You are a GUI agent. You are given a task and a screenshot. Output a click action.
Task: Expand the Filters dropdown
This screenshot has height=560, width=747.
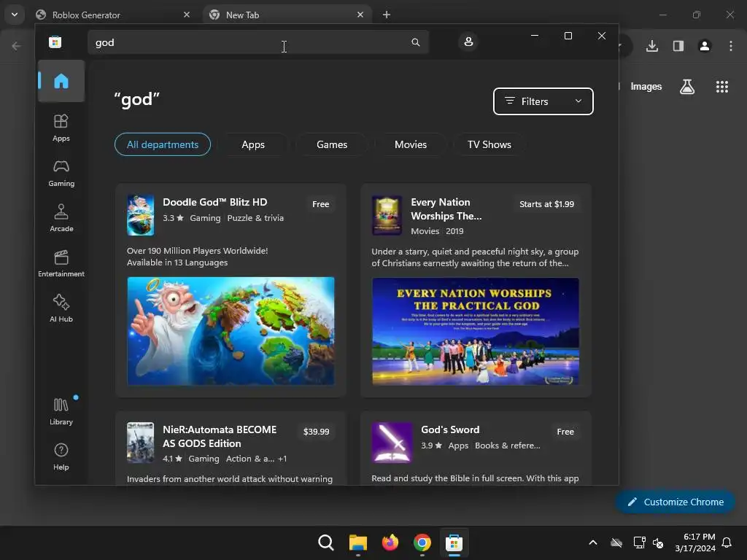click(543, 101)
